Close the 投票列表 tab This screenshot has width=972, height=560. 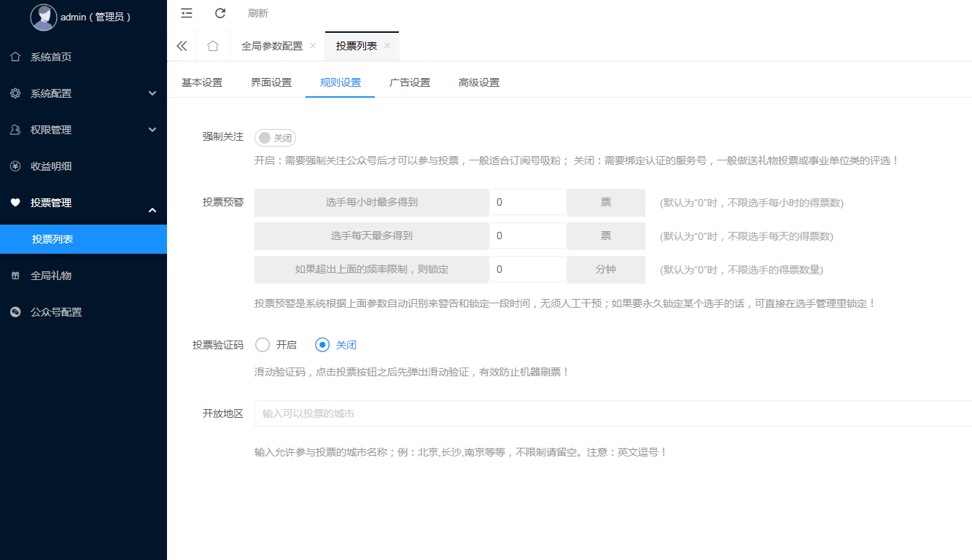(387, 45)
